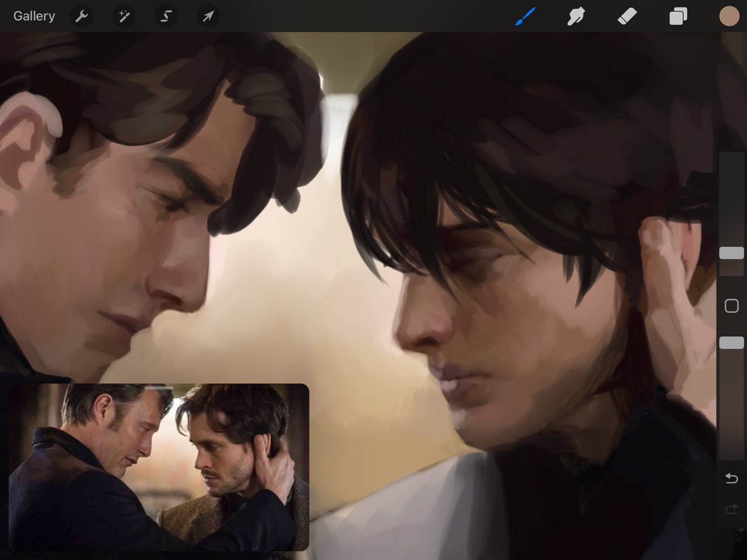Open the color picker panel
Image resolution: width=747 pixels, height=560 pixels.
[x=729, y=16]
